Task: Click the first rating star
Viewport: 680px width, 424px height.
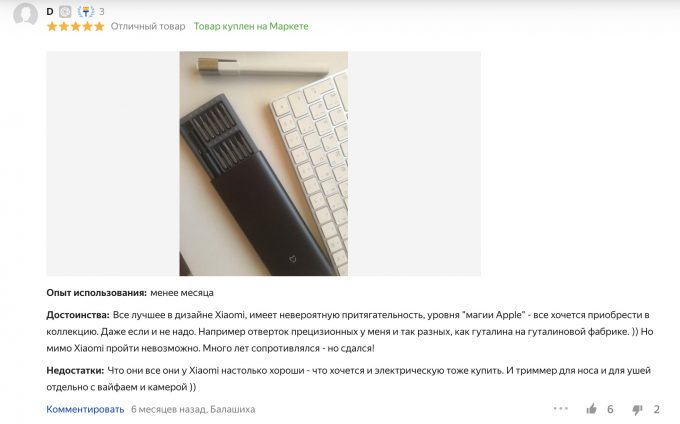Action: (52, 26)
